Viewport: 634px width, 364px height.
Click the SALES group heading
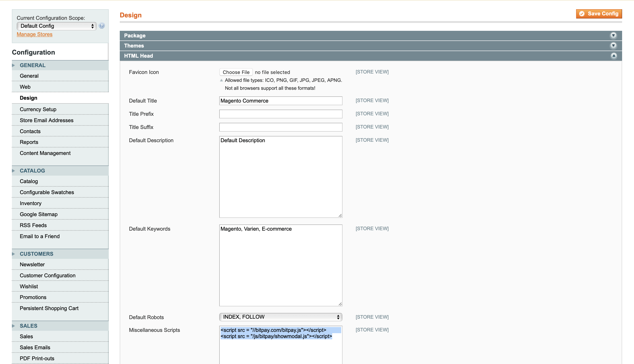28,326
